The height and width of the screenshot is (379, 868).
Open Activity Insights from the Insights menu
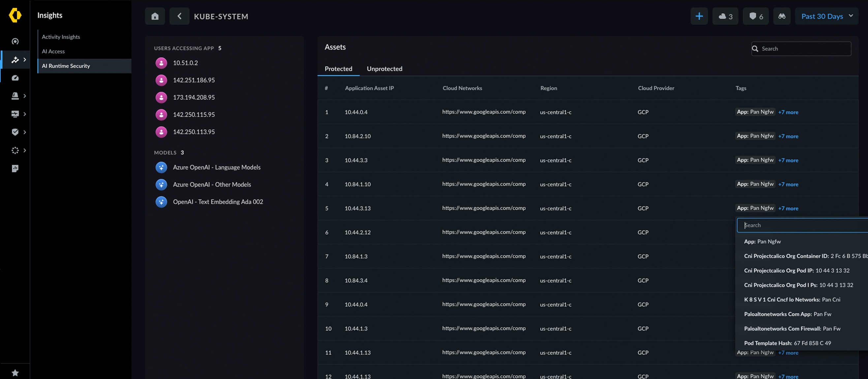tap(61, 37)
